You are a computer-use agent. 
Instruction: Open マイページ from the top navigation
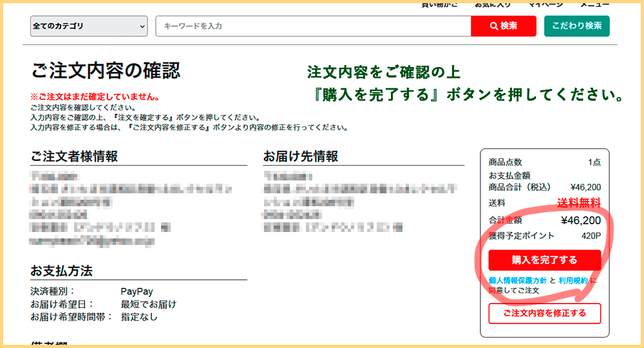pos(546,5)
